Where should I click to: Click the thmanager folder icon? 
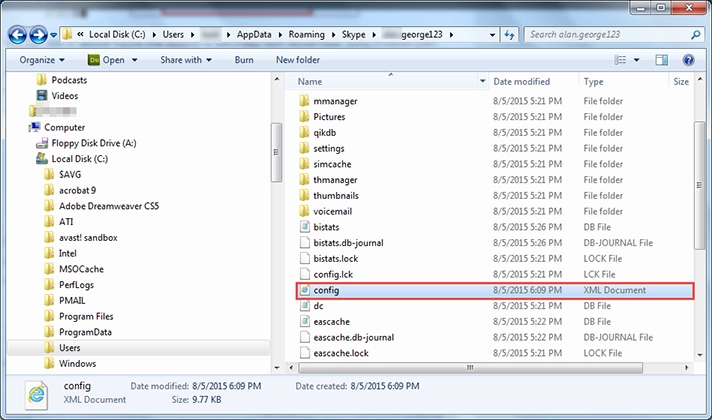pos(304,180)
